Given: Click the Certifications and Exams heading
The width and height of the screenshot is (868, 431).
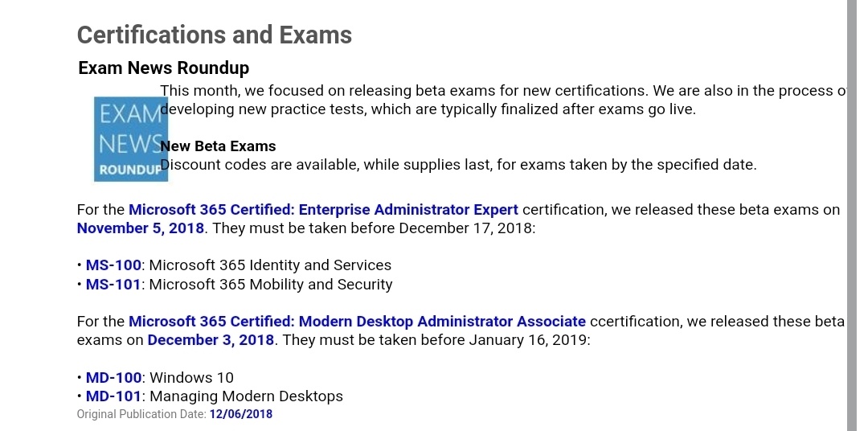Looking at the screenshot, I should (215, 35).
